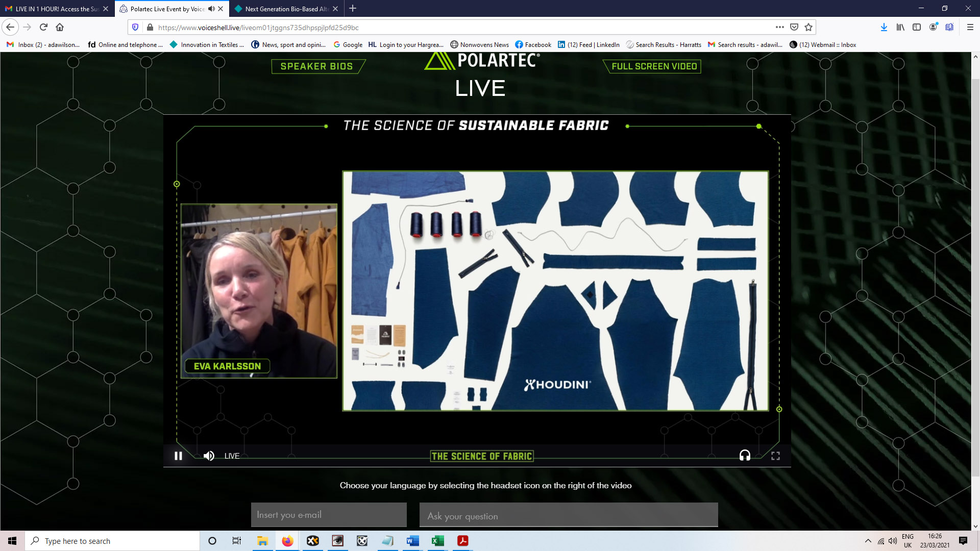Open News, sport and opinion bookmark
Viewport: 980px width, 551px height.
288,45
